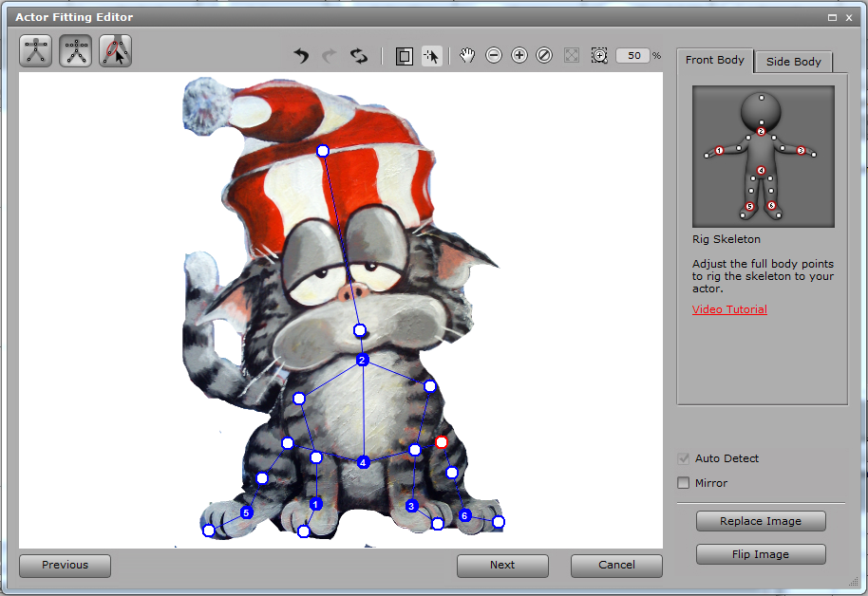Edit the 50 percent zoom field
The height and width of the screenshot is (596, 868).
point(632,55)
